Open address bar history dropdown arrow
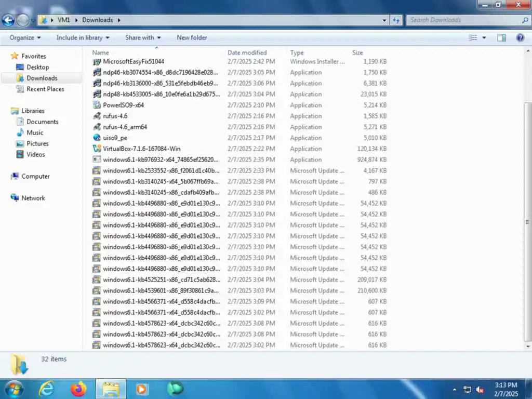This screenshot has width=532, height=399. click(x=384, y=20)
